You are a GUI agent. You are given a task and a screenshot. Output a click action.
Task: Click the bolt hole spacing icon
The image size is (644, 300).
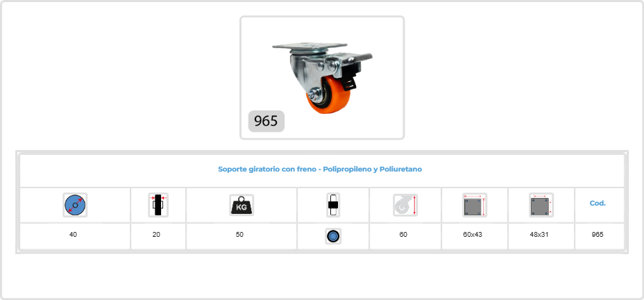click(x=541, y=205)
